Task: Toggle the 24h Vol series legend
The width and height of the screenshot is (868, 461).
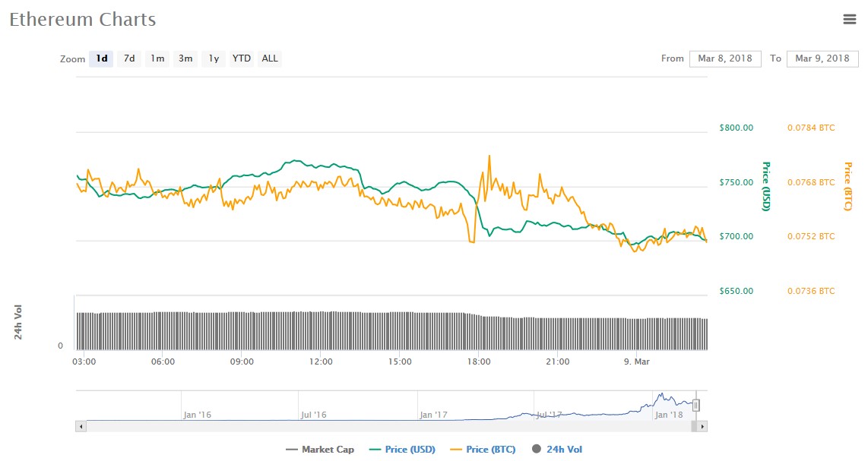Action: click(x=557, y=450)
